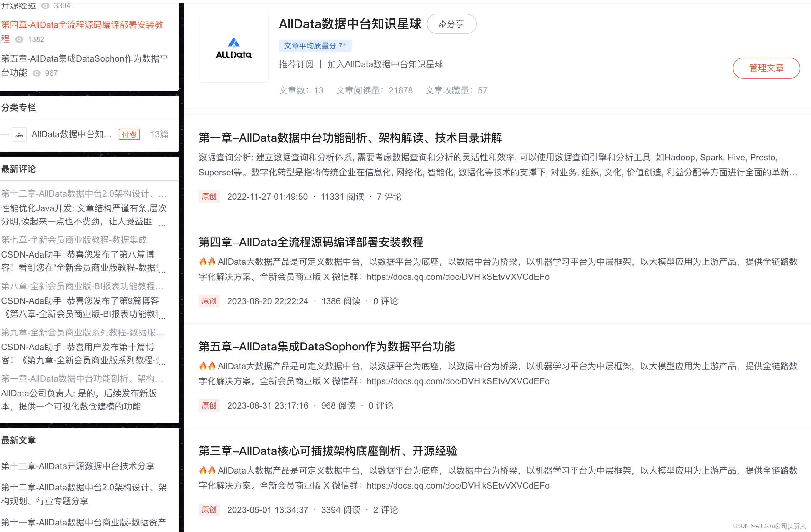This screenshot has width=811, height=532.
Task: Open comment link 第七章-全新会员商业版教程-数据集成
Action: (x=74, y=240)
